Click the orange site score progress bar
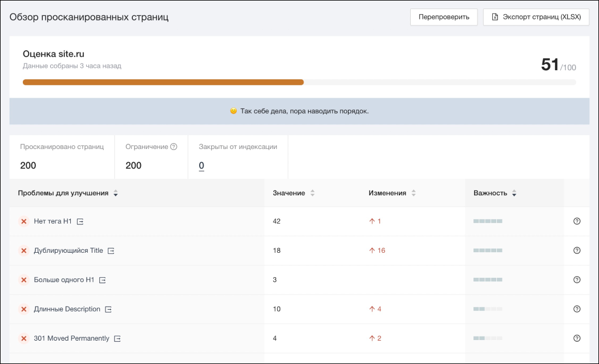 [x=163, y=82]
